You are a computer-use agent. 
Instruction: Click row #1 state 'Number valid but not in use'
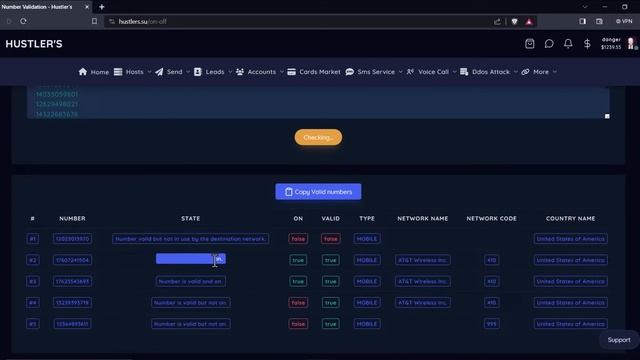(x=191, y=239)
